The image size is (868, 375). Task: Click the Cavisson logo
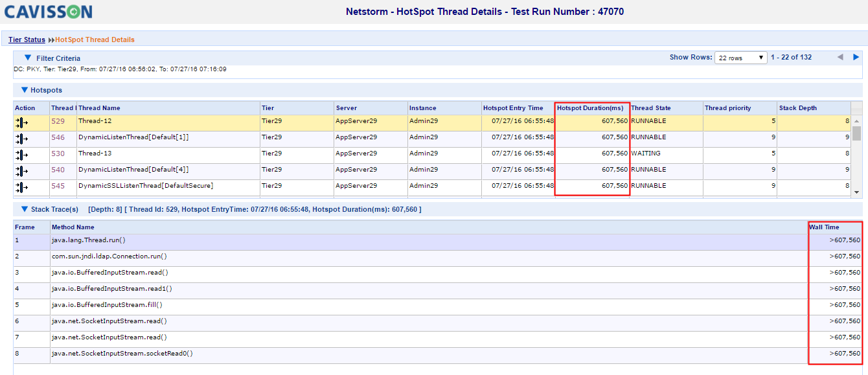click(49, 12)
